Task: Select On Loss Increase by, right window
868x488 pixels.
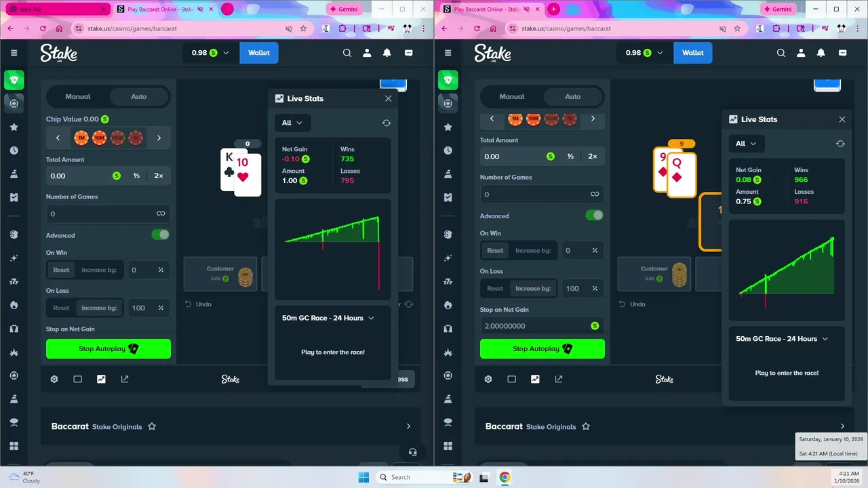Action: point(532,288)
